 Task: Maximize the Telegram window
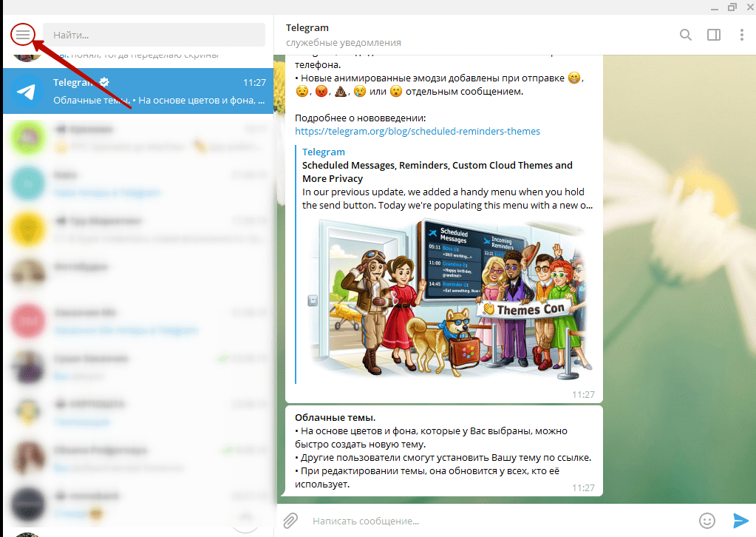coord(732,7)
